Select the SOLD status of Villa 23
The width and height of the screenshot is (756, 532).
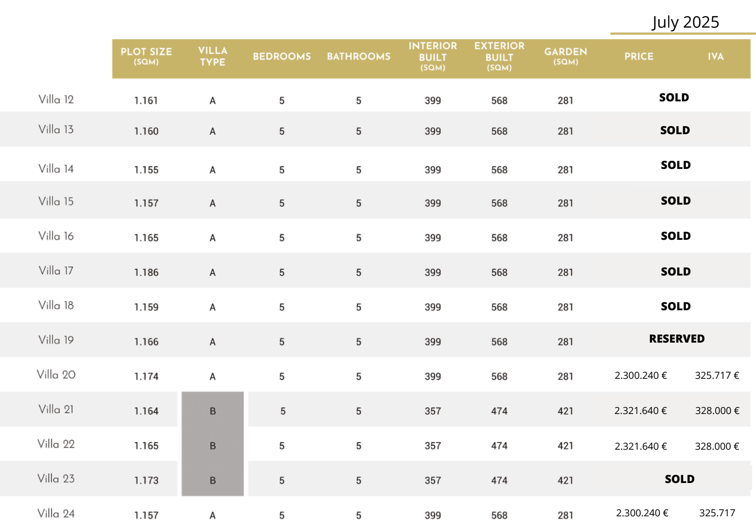point(680,479)
